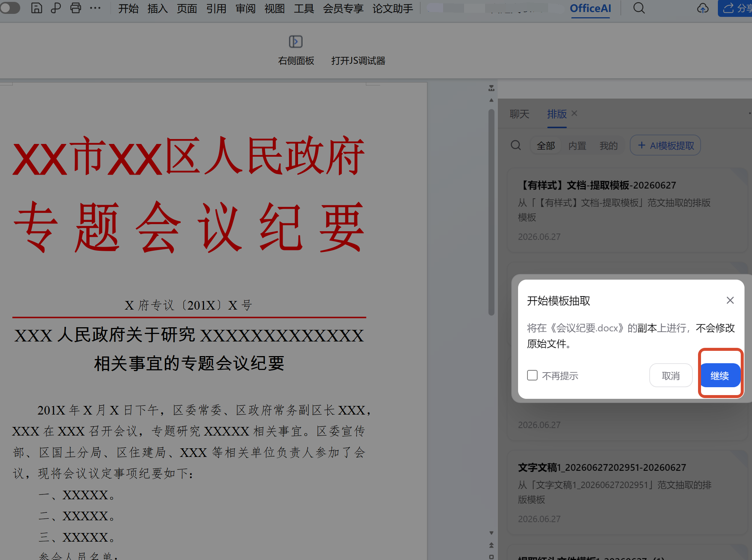
Task: Check the 不再提示 checkbox
Action: click(x=532, y=375)
